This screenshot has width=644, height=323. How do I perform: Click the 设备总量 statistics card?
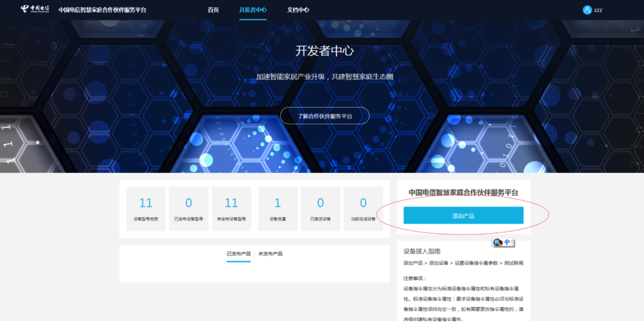(x=277, y=208)
